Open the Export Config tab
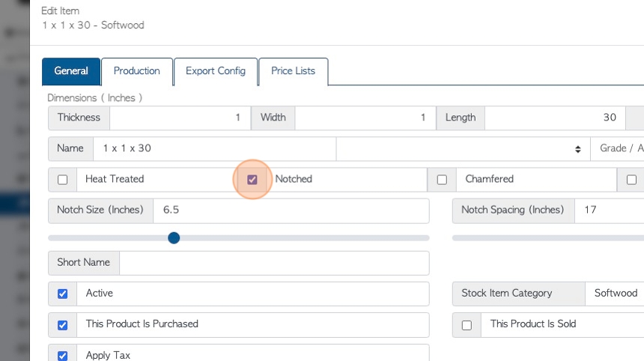The width and height of the screenshot is (644, 361). click(216, 71)
